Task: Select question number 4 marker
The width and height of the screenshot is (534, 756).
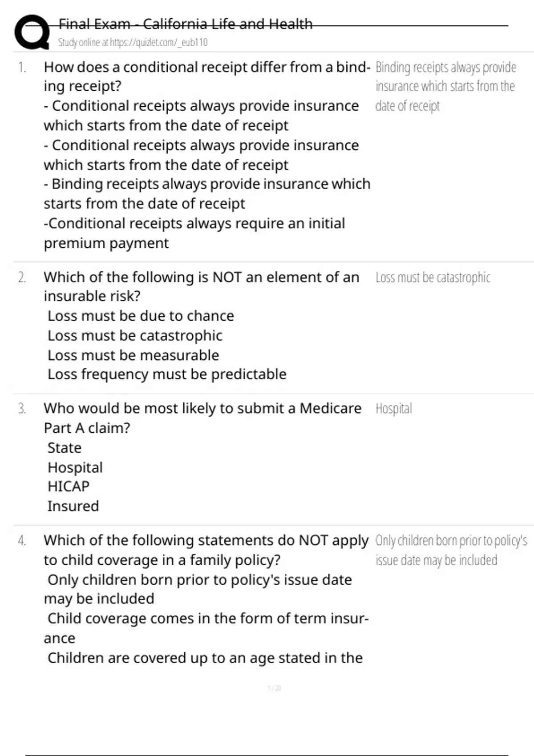Action: (x=22, y=540)
